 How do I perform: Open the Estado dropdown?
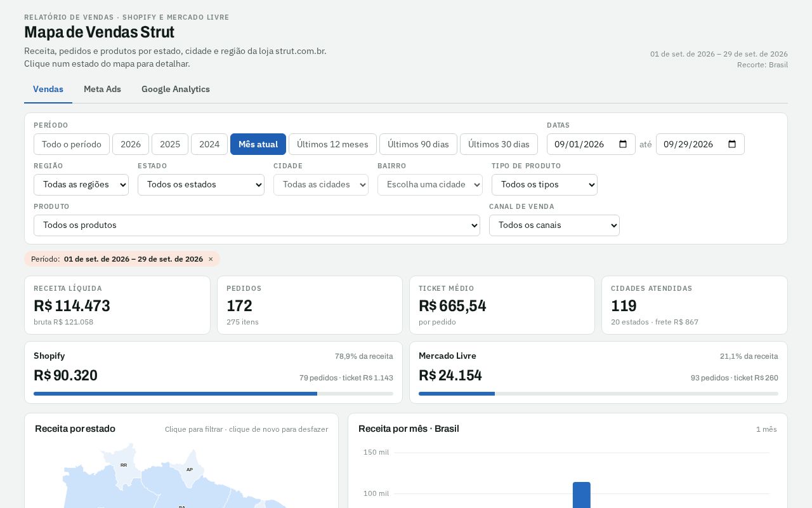click(201, 185)
